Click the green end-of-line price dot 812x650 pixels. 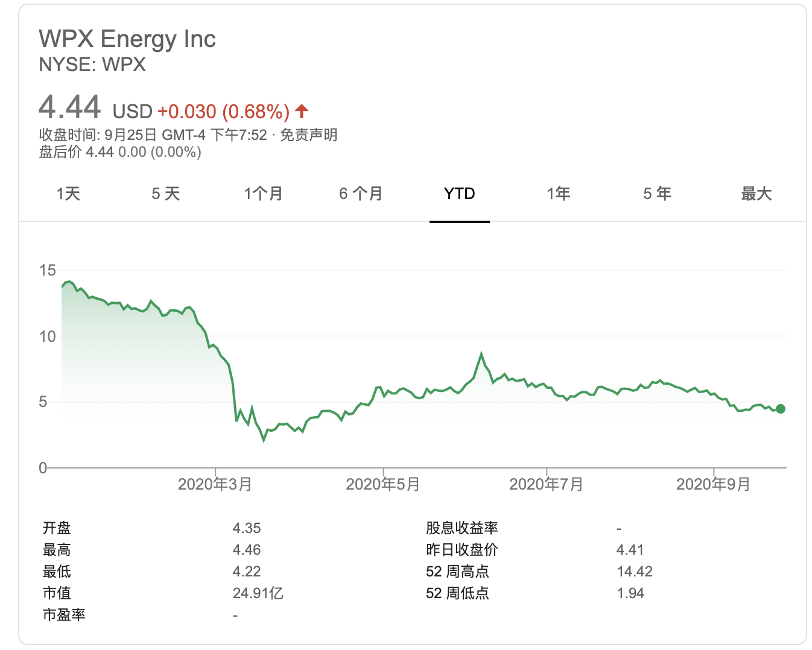coord(781,409)
